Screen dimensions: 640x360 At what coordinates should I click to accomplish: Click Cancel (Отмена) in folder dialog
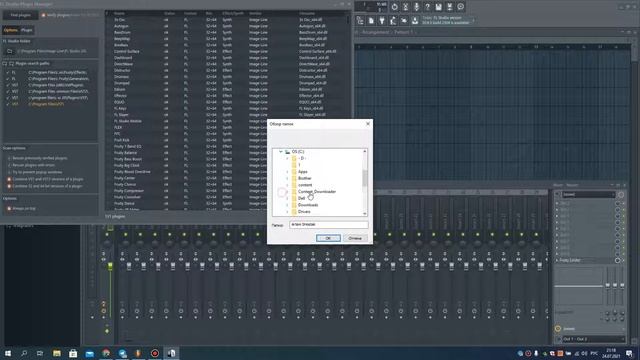pyautogui.click(x=355, y=238)
